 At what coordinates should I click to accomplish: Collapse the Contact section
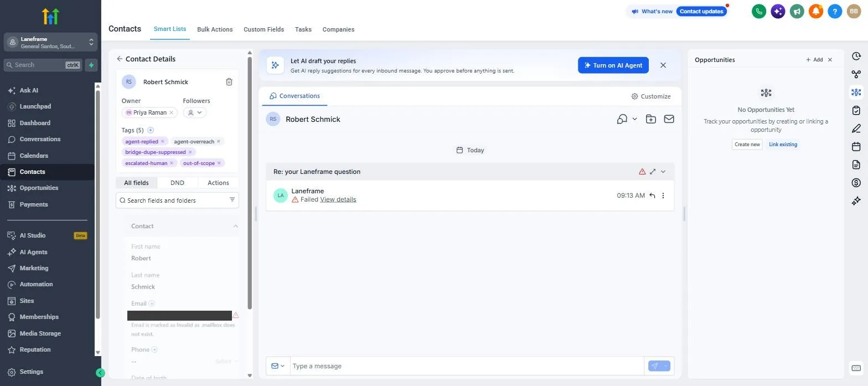(x=236, y=226)
